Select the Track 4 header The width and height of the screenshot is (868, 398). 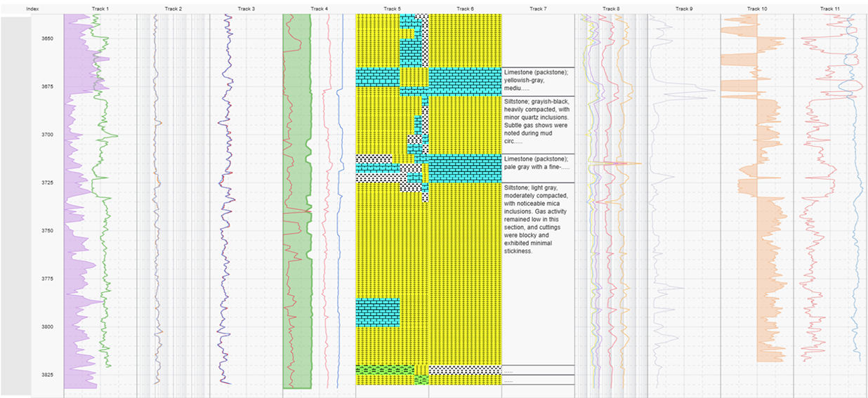tap(319, 8)
